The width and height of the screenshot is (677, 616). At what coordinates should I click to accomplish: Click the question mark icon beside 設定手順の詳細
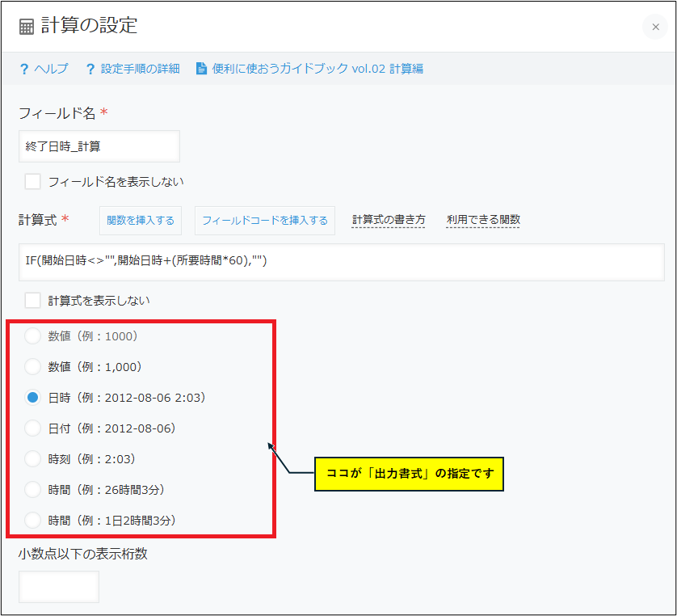pyautogui.click(x=90, y=69)
